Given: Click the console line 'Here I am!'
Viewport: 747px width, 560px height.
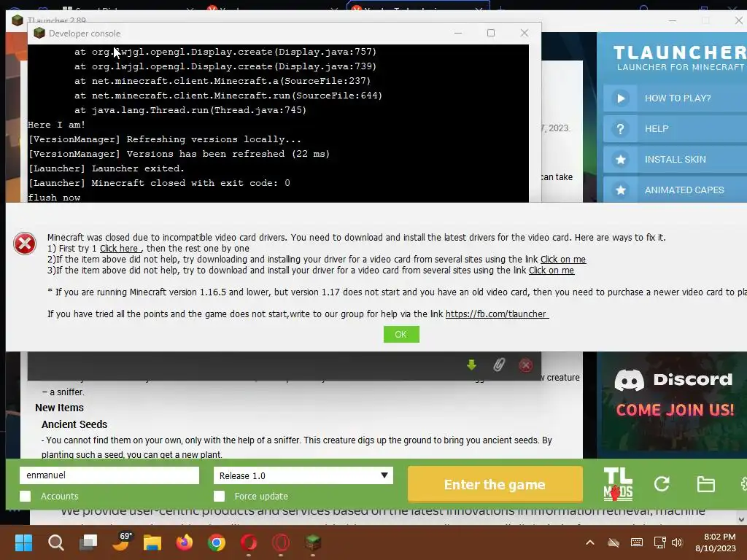Looking at the screenshot, I should click(57, 125).
